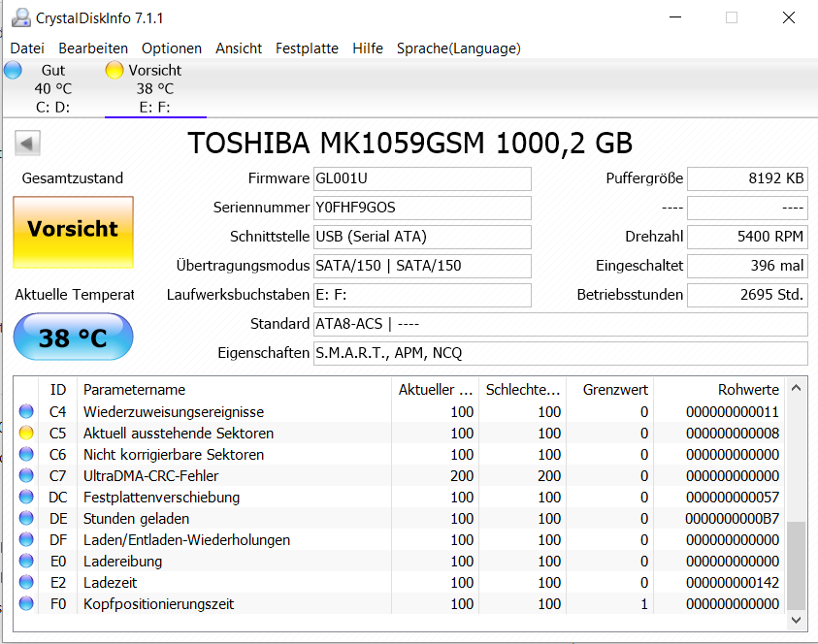
Task: Select Stunden geladen parameter name
Action: tap(136, 519)
